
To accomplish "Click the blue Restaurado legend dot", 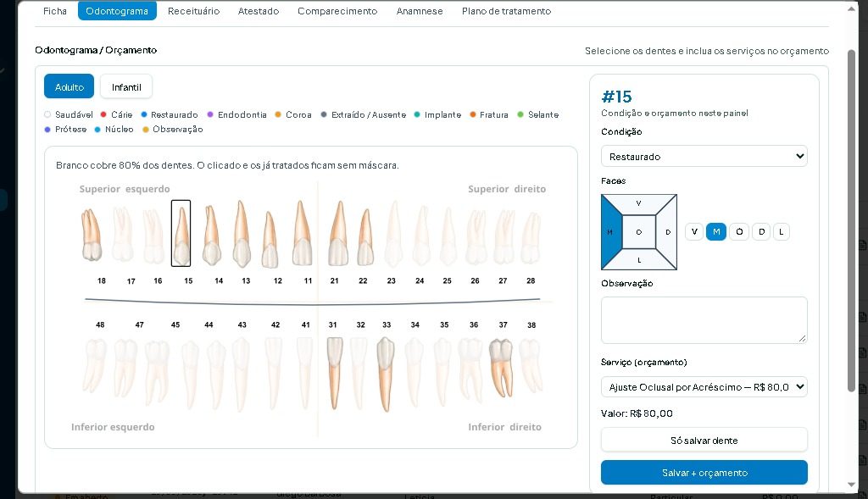I will pos(144,114).
